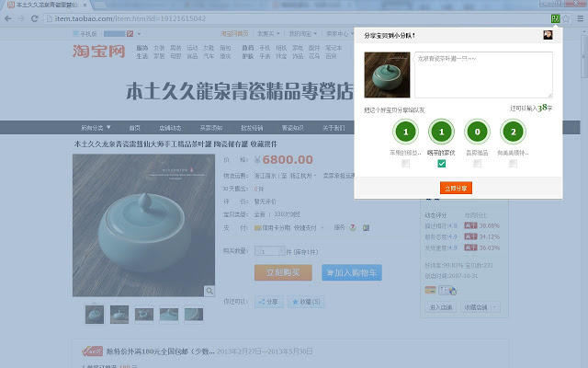Viewport: 588px width, 368px height.
Task: Click the green team circle showing 0
Action: click(x=477, y=132)
